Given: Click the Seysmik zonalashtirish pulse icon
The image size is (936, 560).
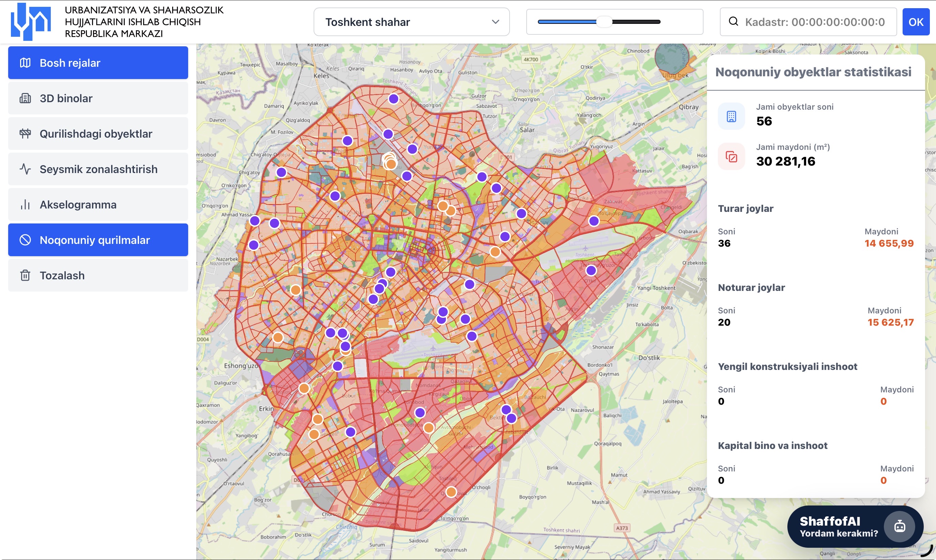Looking at the screenshot, I should [25, 169].
